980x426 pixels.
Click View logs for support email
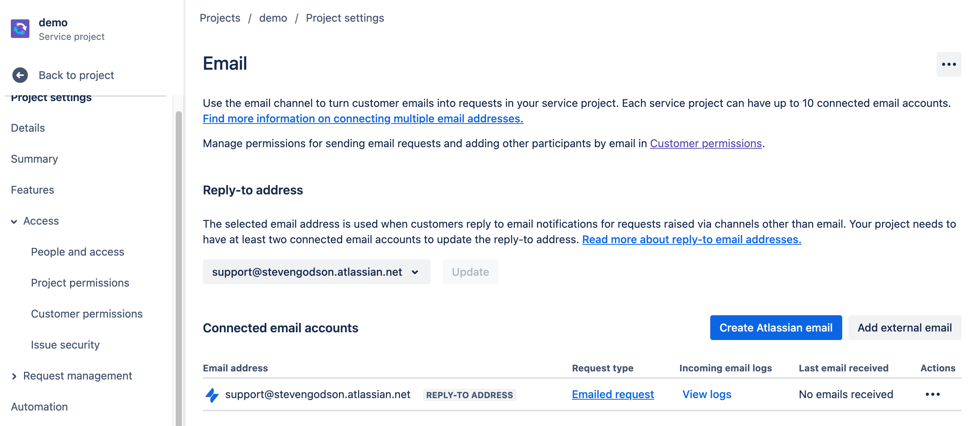pos(707,394)
